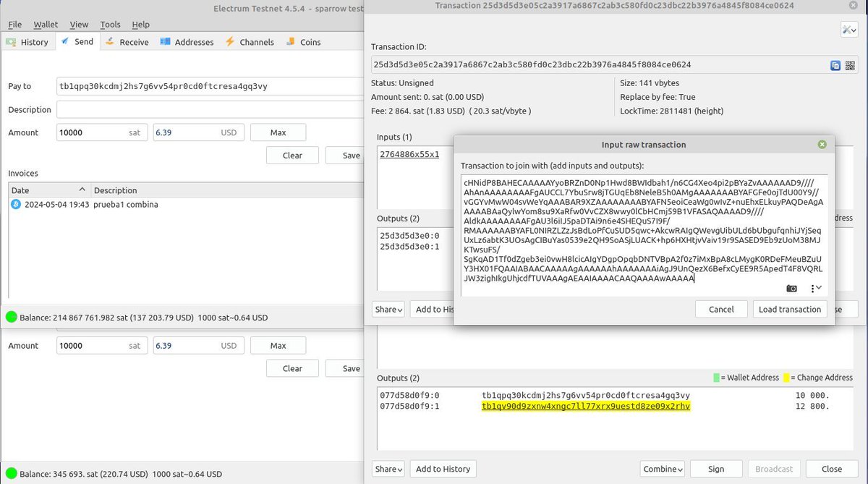Viewport: 868px width, 484px height.
Task: Click the Sign button
Action: point(716,469)
